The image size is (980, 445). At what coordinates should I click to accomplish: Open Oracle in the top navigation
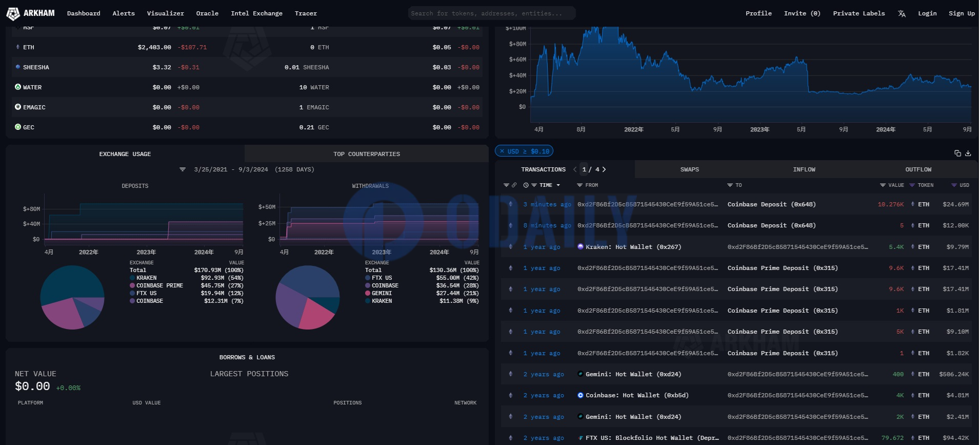coord(207,13)
